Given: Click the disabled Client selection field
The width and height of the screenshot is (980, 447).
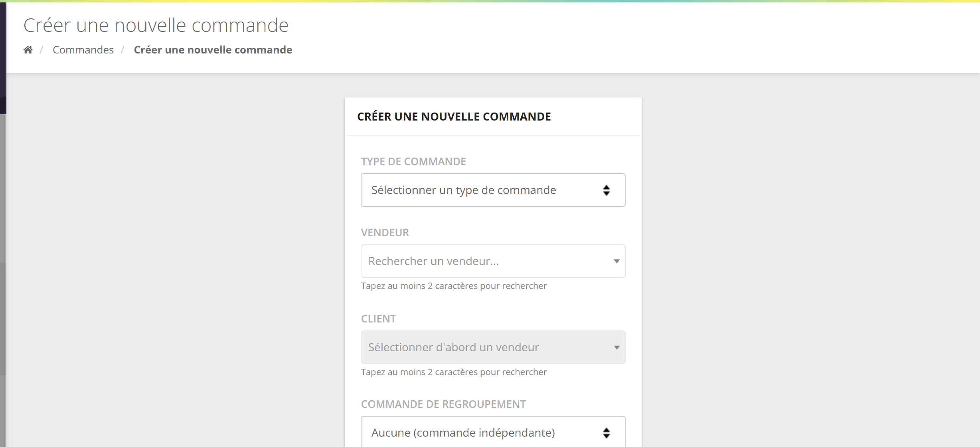Looking at the screenshot, I should 493,347.
